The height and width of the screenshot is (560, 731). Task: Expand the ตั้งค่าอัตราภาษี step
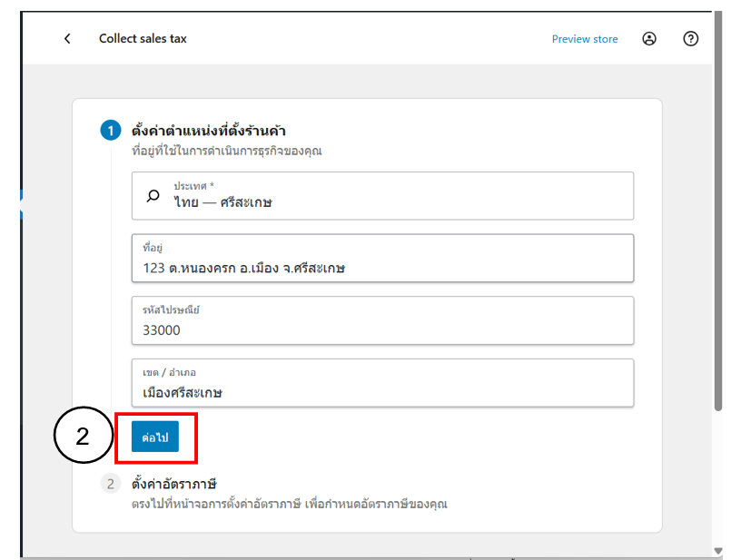click(x=174, y=484)
